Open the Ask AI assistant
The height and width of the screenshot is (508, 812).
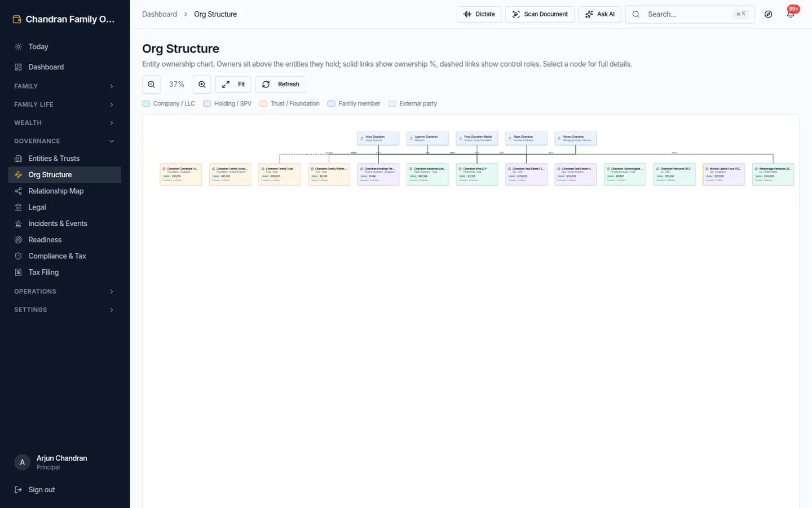pyautogui.click(x=600, y=14)
